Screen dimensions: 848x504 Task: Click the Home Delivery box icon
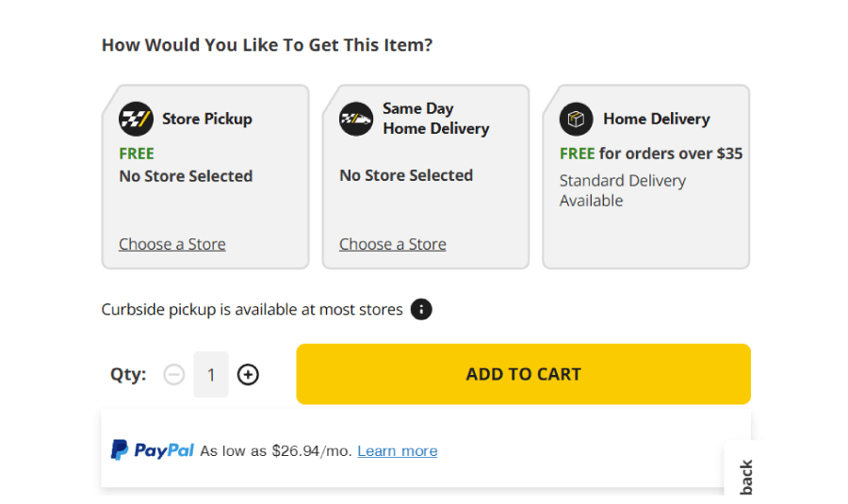(x=577, y=119)
